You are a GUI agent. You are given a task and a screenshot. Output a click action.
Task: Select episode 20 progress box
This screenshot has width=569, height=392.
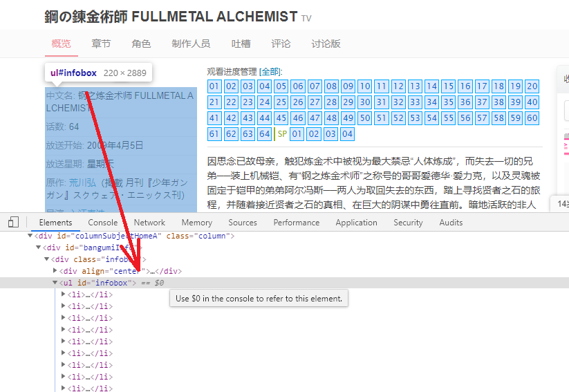[532, 86]
